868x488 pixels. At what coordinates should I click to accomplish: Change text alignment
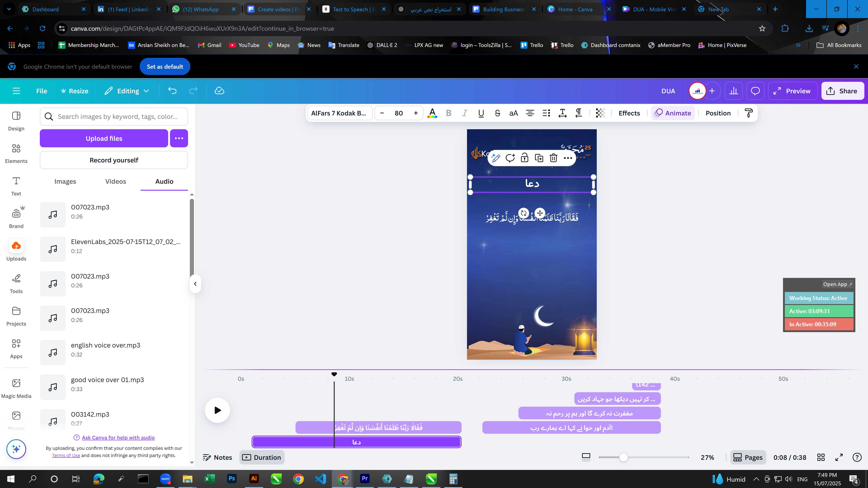[x=530, y=113]
